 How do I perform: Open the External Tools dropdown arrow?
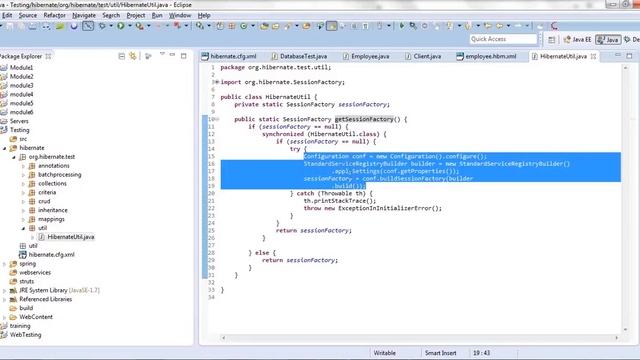[149, 26]
